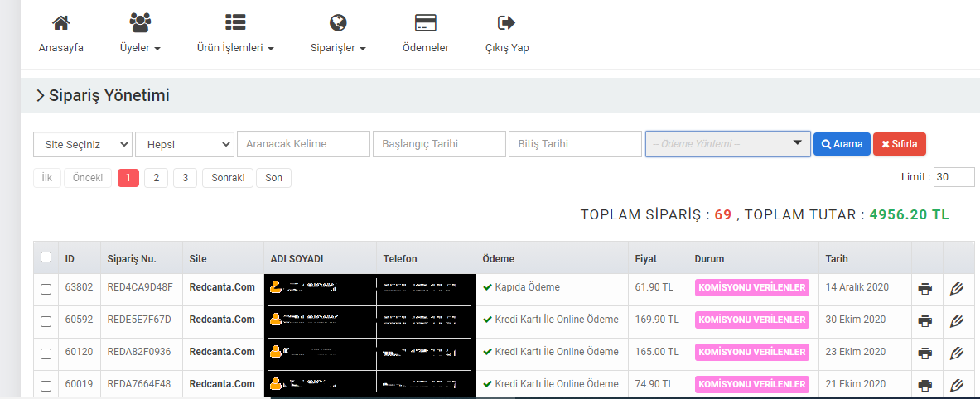Screen dimensions: 980x399
Task: Edit order 63802 with pencil icon
Action: (956, 288)
